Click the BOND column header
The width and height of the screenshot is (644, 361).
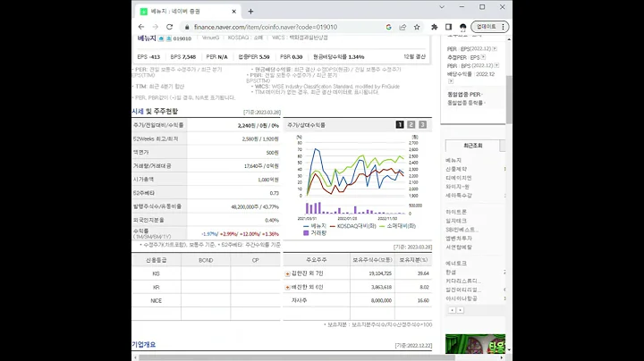pos(206,260)
